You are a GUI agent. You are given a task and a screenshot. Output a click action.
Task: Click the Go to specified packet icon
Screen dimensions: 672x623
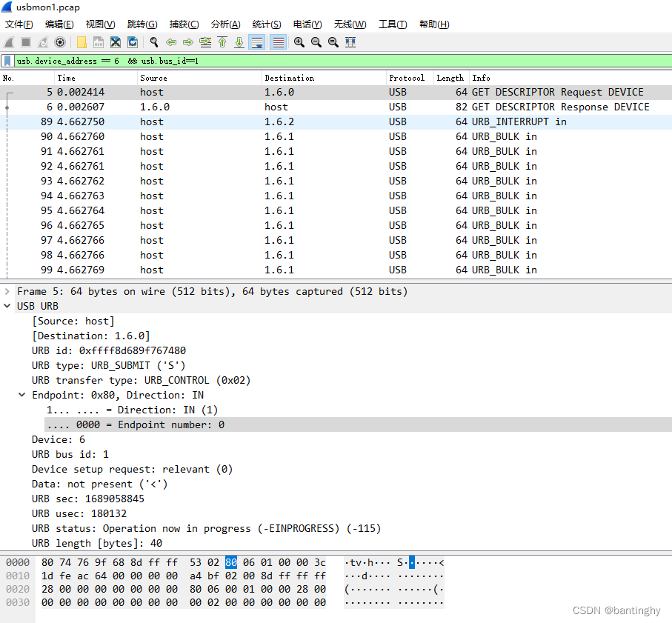[x=205, y=42]
